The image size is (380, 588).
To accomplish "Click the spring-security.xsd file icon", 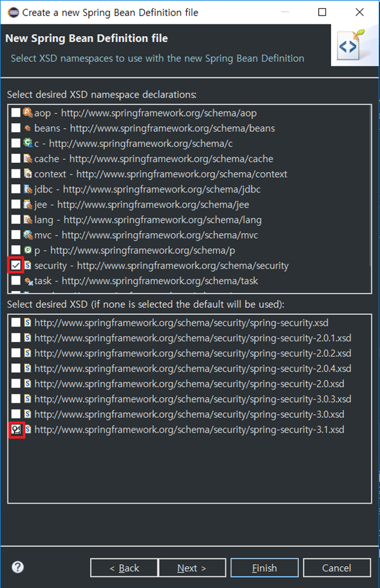I will (28, 323).
